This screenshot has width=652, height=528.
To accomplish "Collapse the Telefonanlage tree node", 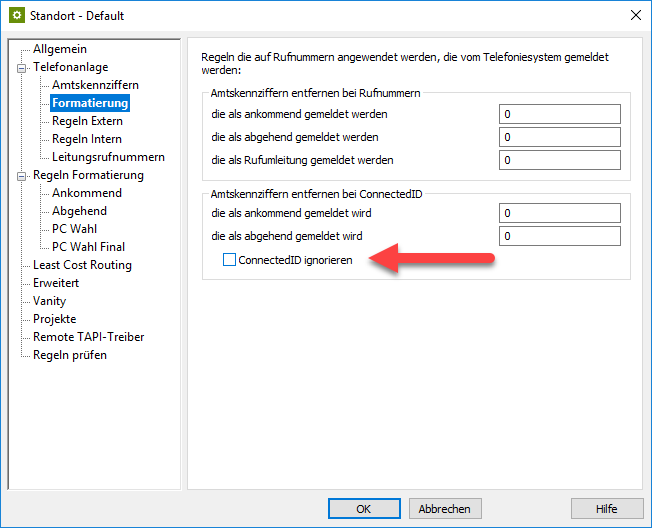I will pos(21,68).
